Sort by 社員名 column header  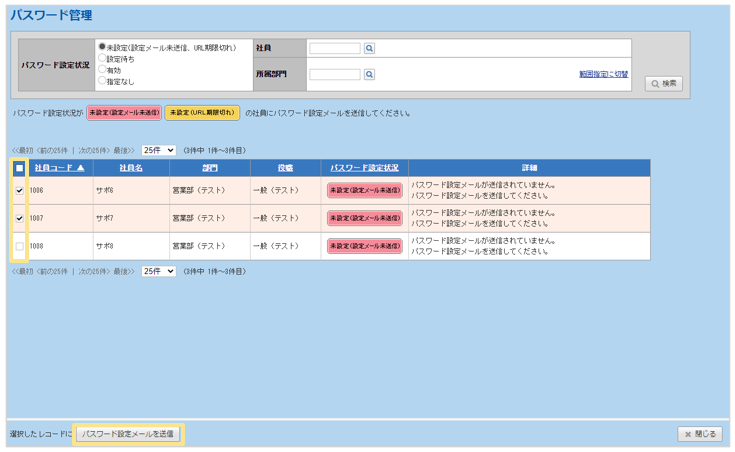tap(131, 168)
